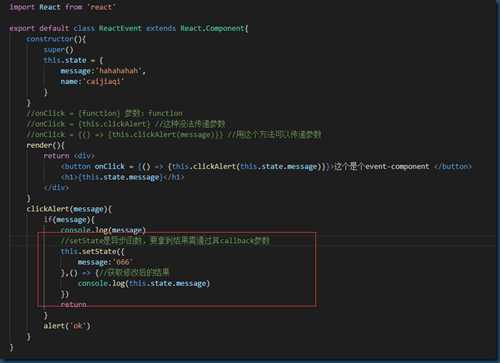Click the comment starting with //setState

click(165, 241)
